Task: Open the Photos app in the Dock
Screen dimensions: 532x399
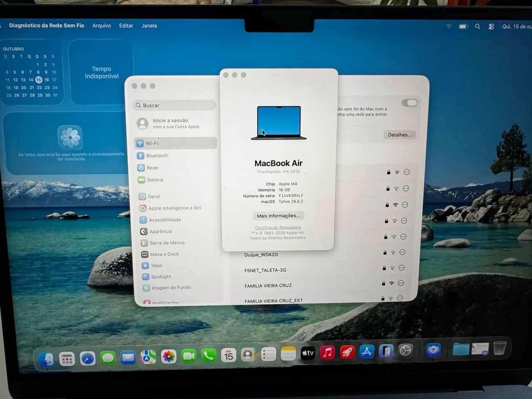Action: coord(168,356)
